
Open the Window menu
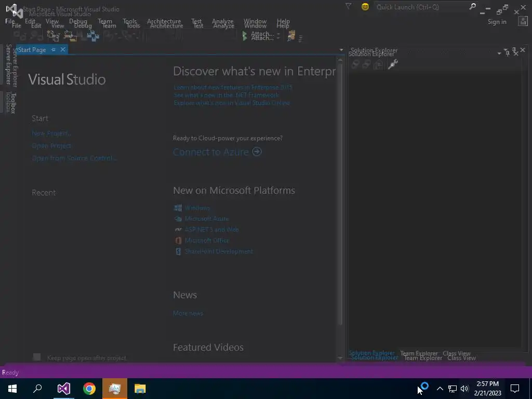(x=255, y=21)
